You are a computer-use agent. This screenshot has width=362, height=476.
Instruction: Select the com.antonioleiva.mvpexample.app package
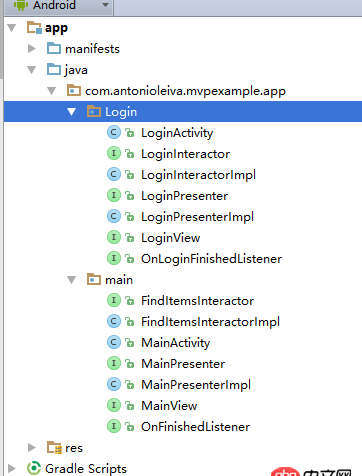click(x=185, y=91)
